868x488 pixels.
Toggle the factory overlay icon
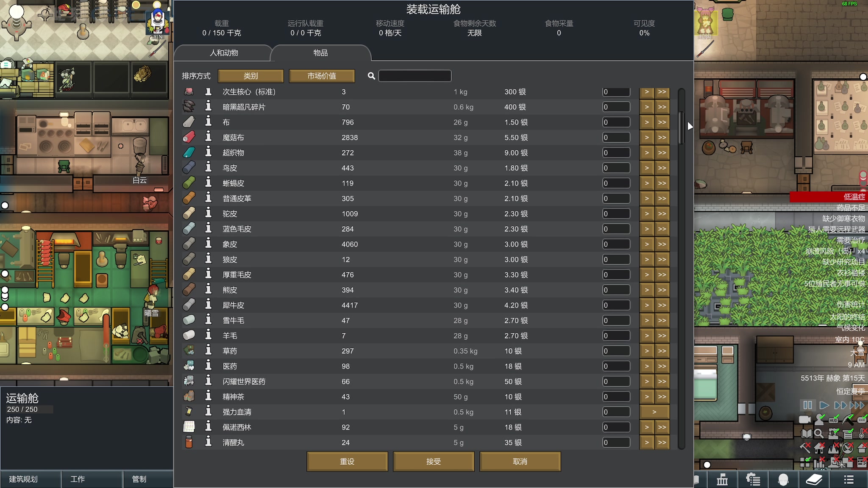pyautogui.click(x=834, y=433)
